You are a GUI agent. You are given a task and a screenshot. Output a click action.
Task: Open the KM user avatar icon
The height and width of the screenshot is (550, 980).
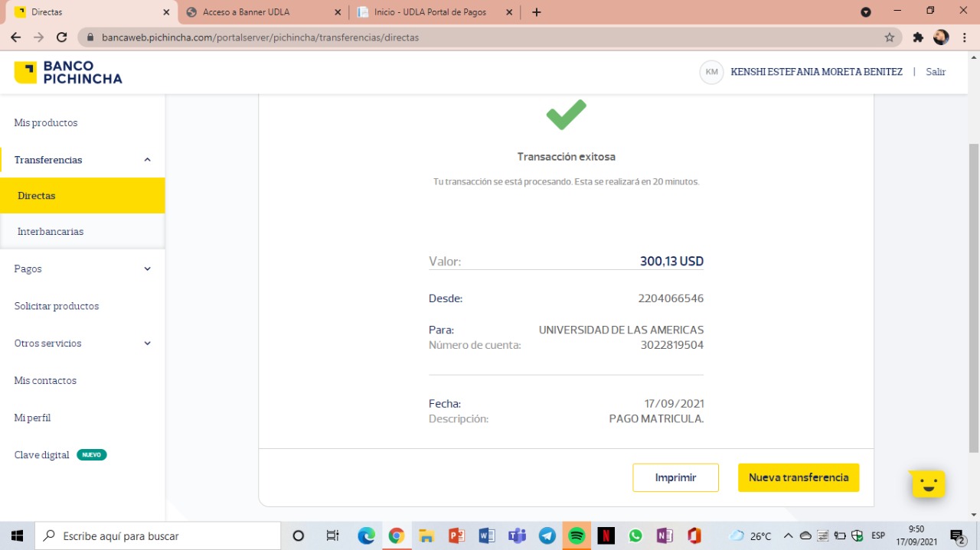711,72
